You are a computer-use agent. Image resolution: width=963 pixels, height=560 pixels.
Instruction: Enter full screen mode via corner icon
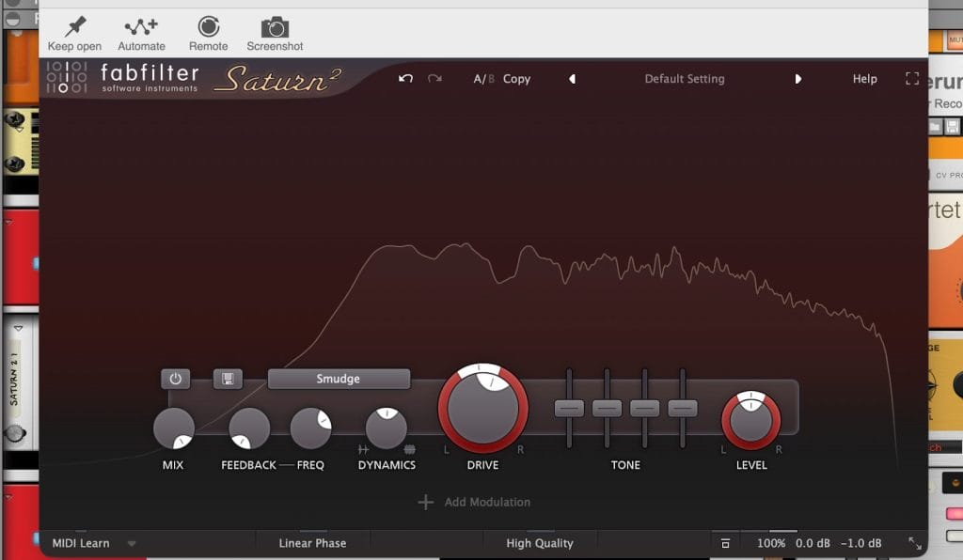point(911,79)
